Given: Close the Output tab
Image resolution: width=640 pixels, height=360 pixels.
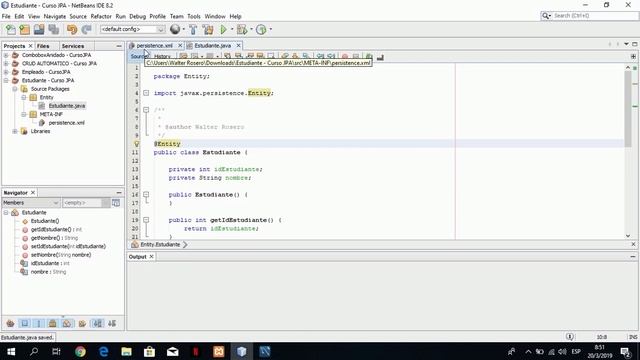Looking at the screenshot, I should [151, 257].
